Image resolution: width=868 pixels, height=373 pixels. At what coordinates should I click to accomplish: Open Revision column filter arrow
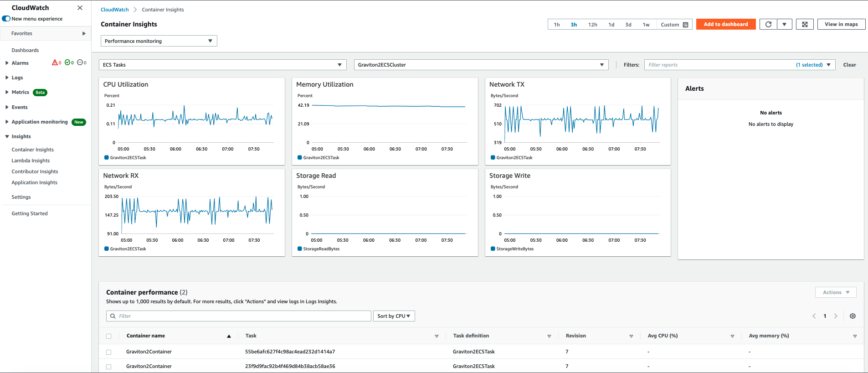[631, 336]
